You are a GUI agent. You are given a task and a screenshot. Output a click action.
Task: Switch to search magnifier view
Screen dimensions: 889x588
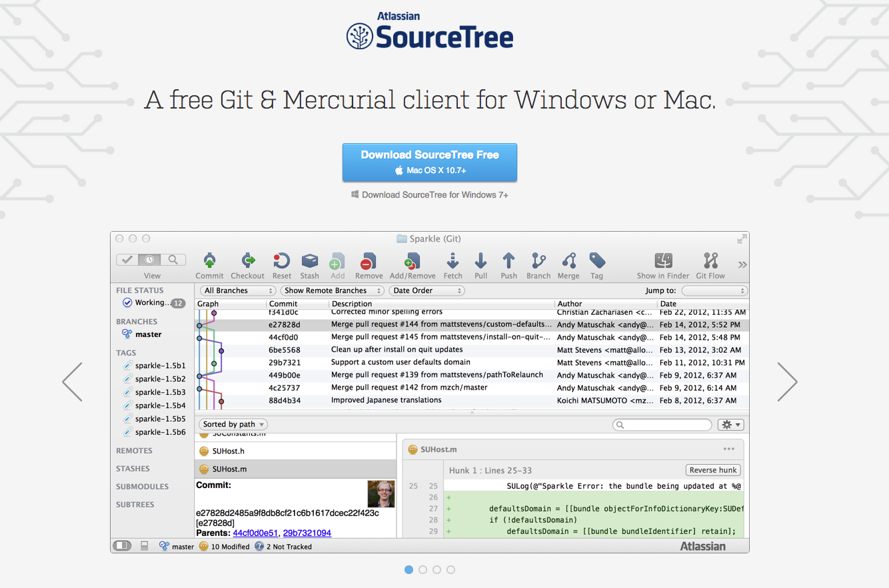pos(173,260)
